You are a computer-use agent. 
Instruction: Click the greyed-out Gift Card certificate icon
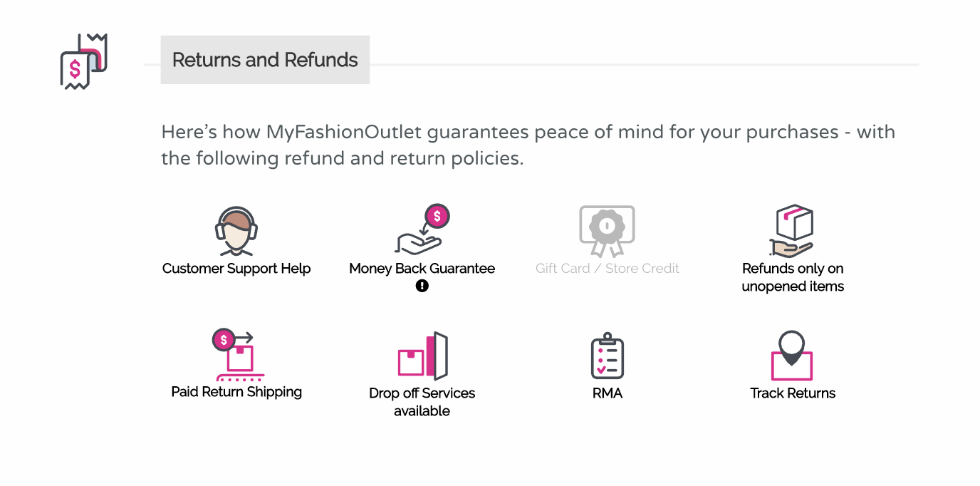pyautogui.click(x=607, y=231)
